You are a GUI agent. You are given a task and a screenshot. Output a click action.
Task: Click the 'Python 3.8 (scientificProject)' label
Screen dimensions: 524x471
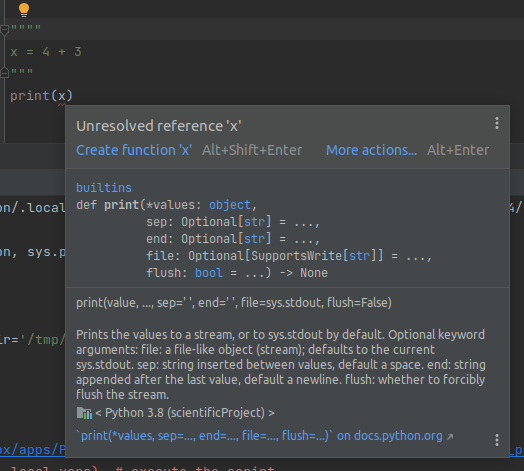(185, 413)
